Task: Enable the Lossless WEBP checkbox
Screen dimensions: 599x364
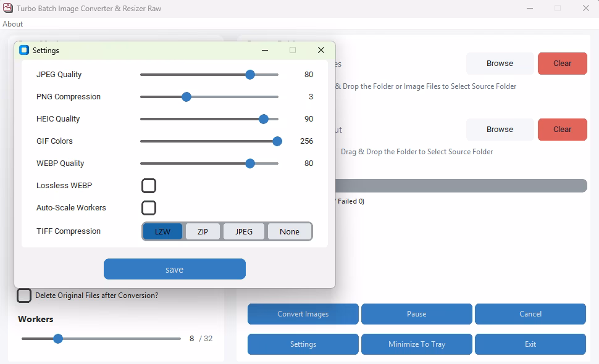Action: 149,186
